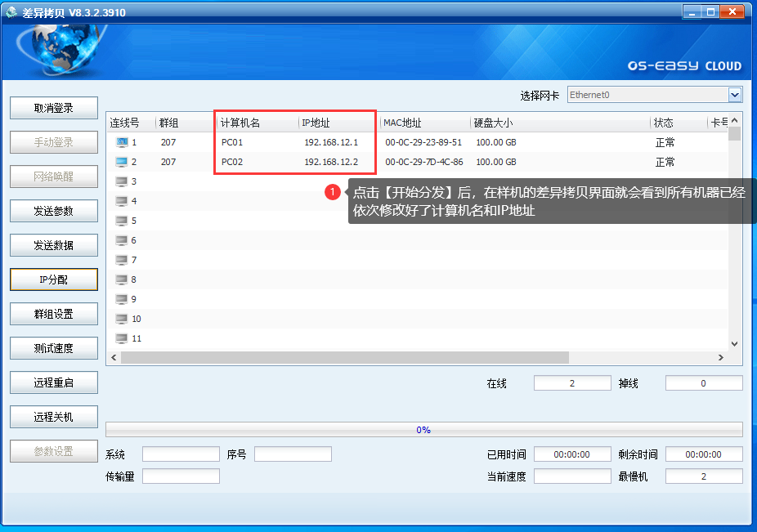
Task: Click the computer icon for connection 2
Action: [x=122, y=162]
